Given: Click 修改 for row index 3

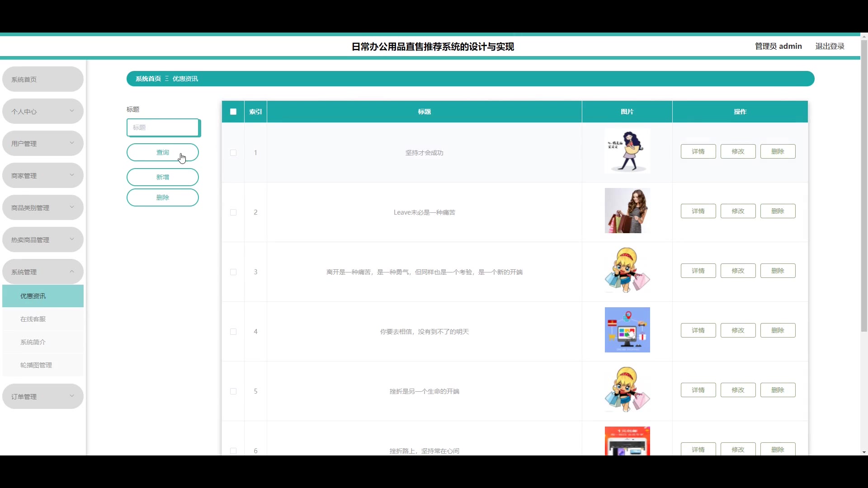Looking at the screenshot, I should pos(738,271).
